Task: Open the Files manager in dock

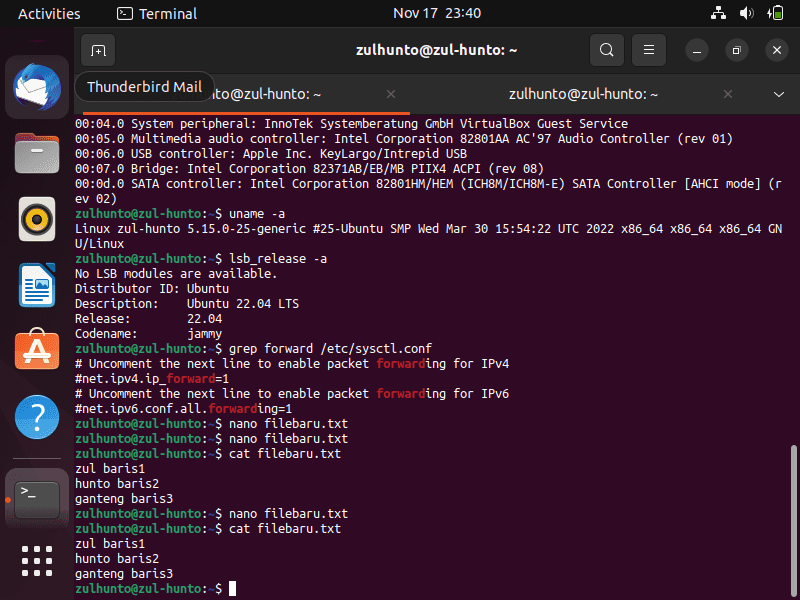Action: click(x=37, y=154)
